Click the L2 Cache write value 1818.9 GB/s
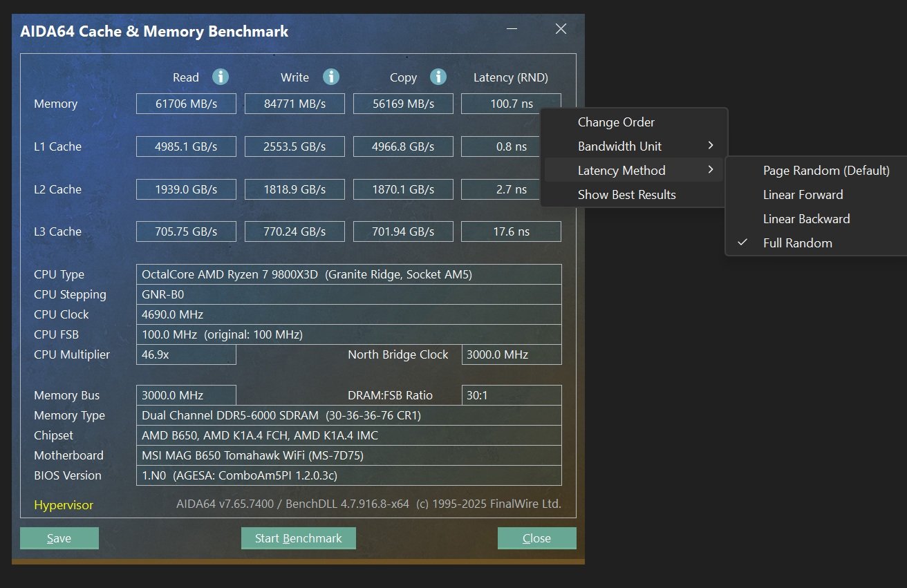 tap(294, 189)
